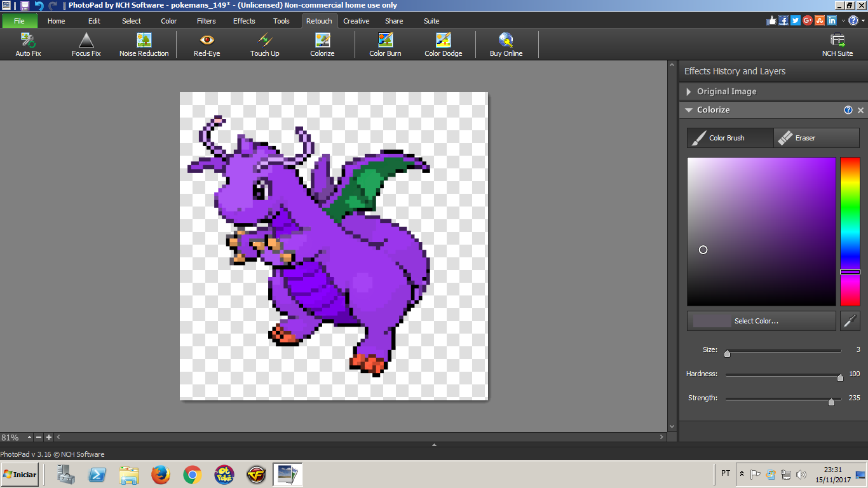Click the vertical hue spectrum bar

click(x=850, y=231)
